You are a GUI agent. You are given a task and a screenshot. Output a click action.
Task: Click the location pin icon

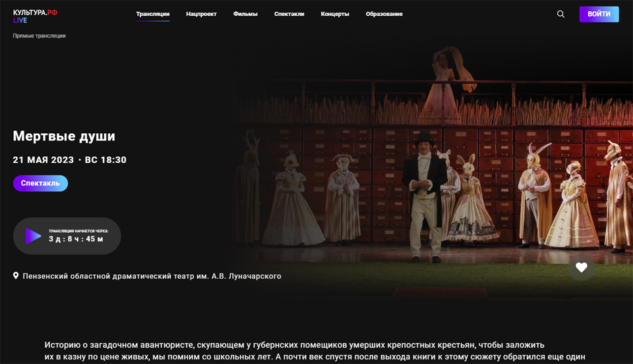coord(16,276)
